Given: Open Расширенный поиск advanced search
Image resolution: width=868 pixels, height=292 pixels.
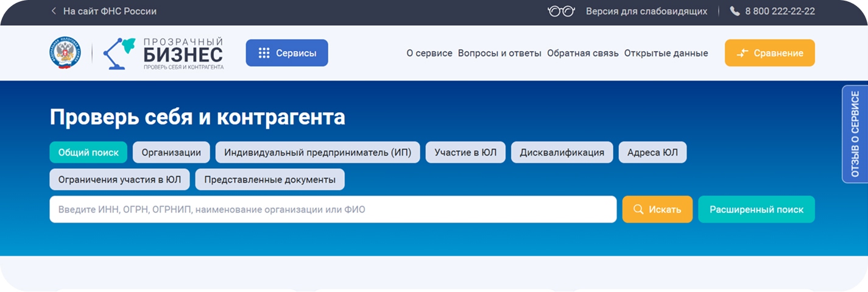Looking at the screenshot, I should pyautogui.click(x=756, y=209).
